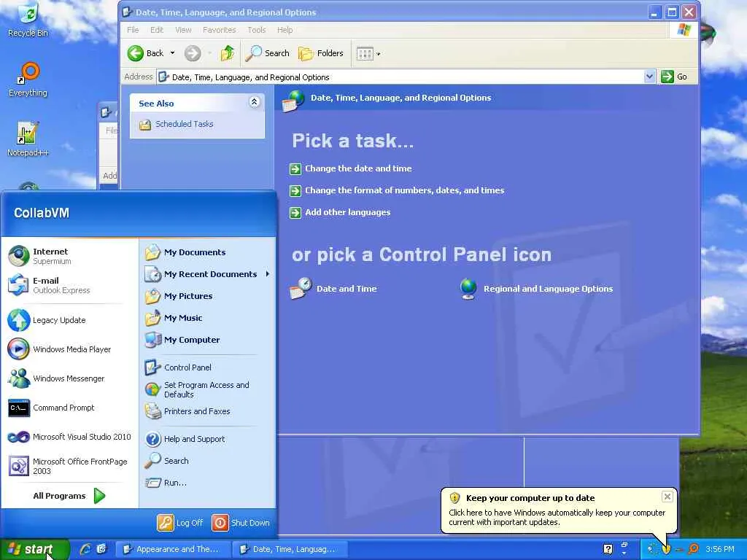
Task: Expand My Recent Documents submenu
Action: point(208,274)
